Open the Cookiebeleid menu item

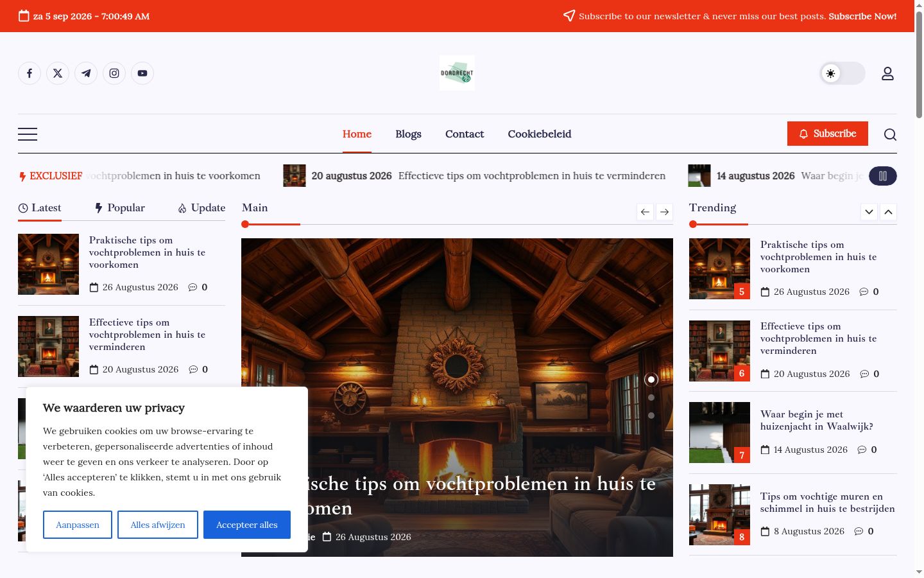pyautogui.click(x=540, y=134)
